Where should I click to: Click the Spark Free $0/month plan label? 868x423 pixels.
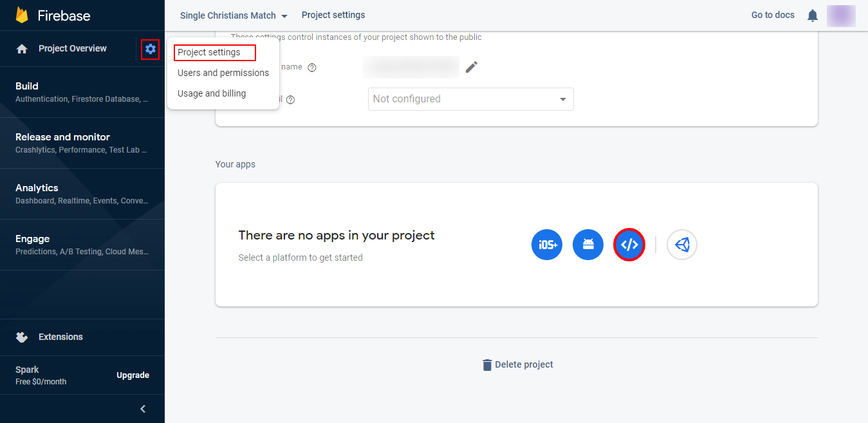(41, 375)
